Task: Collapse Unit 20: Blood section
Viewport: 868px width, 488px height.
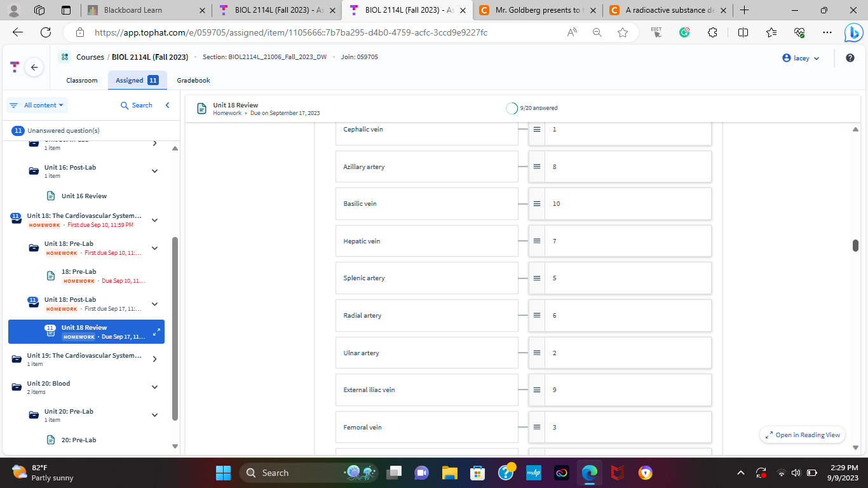Action: pos(154,387)
